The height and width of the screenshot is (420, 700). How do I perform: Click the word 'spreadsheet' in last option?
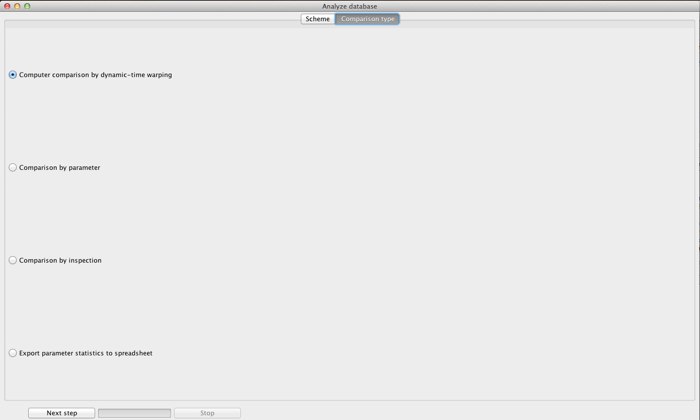tap(133, 353)
